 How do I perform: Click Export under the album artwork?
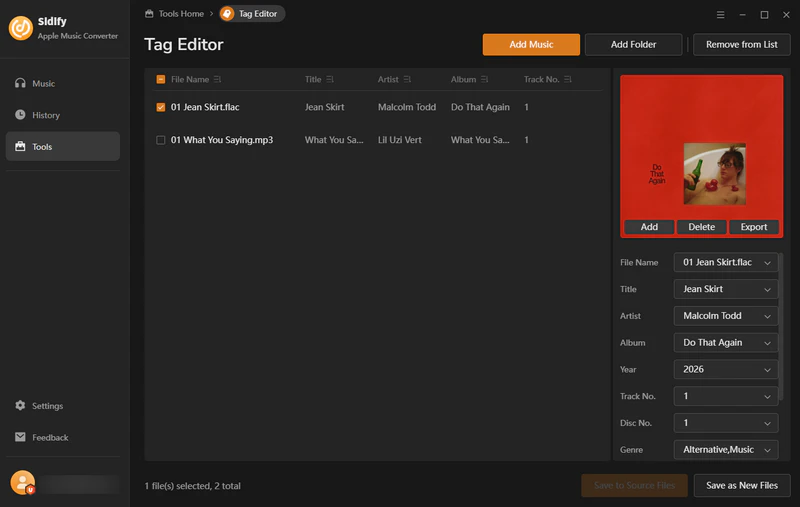tap(754, 227)
